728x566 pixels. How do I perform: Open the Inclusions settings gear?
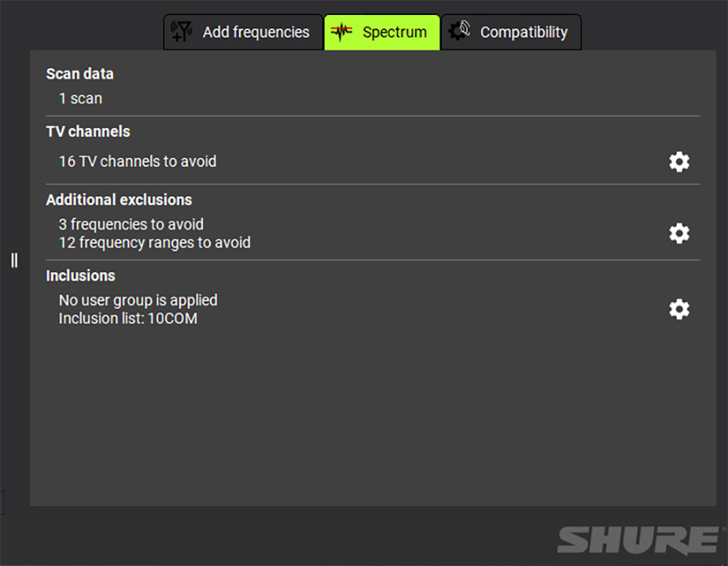[678, 309]
